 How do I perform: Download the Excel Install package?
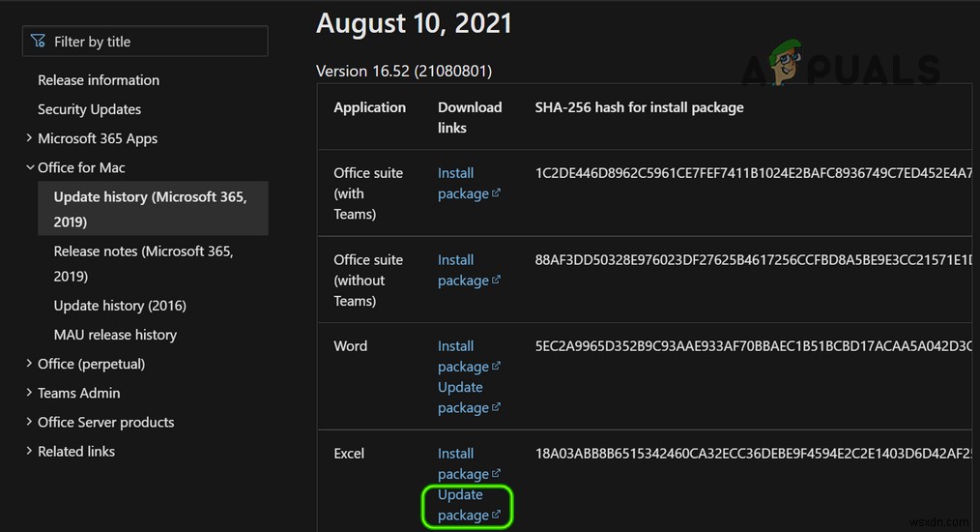coord(463,463)
